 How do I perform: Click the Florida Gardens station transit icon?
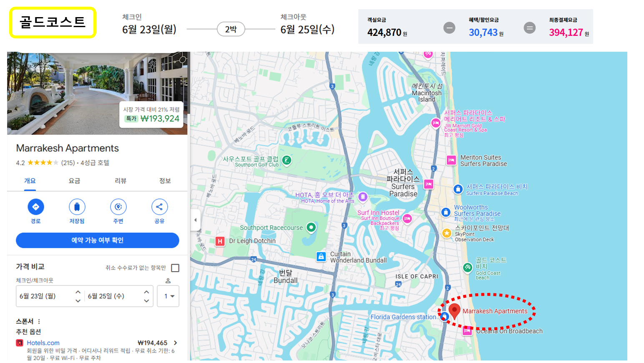444,316
